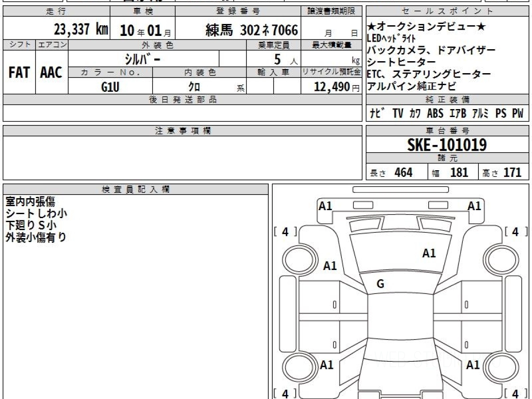Select the registration number 練馬 302ね7066
This screenshot has width=532, height=399.
252,30
